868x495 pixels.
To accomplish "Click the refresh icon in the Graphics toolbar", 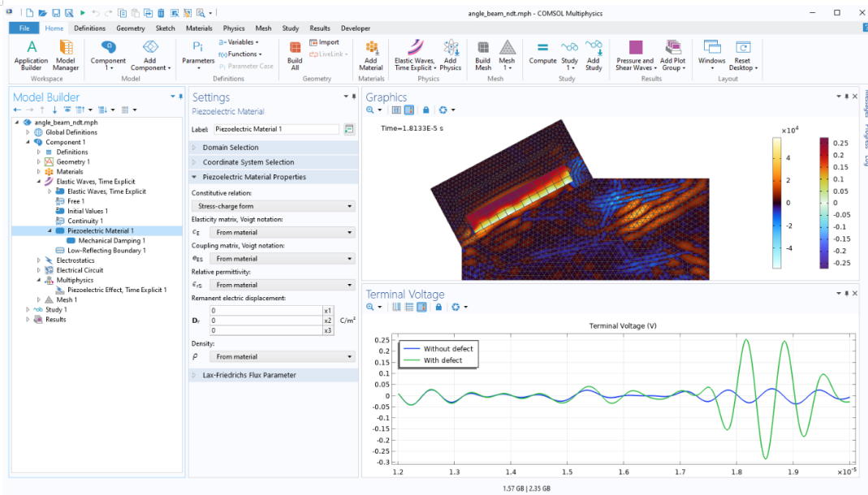I will (443, 110).
